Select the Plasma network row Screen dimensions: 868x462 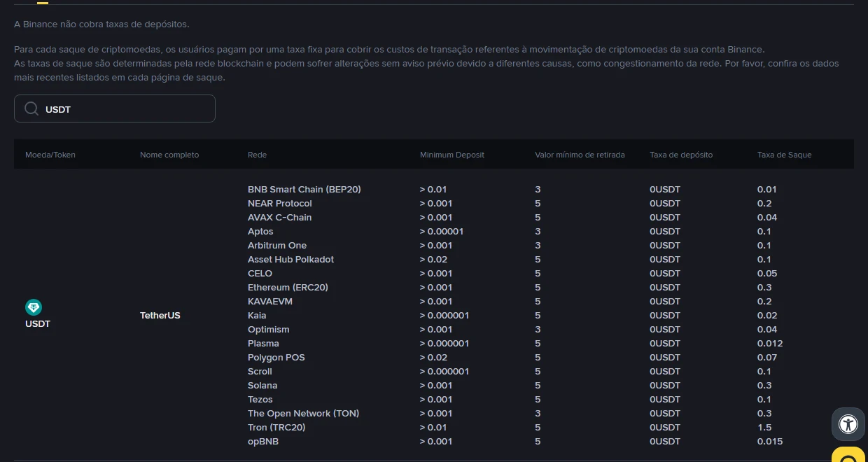coord(263,343)
